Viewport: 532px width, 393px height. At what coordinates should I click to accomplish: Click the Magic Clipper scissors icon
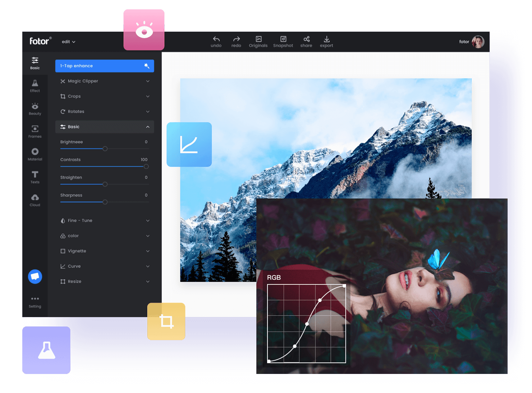63,81
